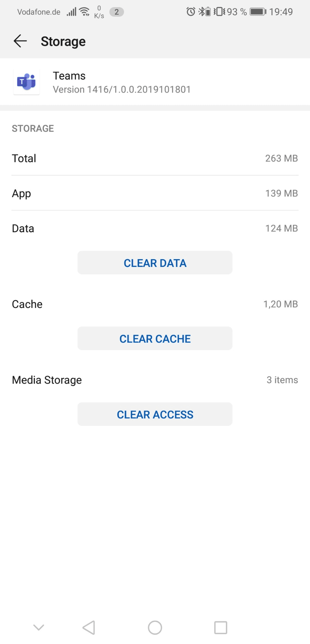This screenshot has width=310, height=644.
Task: Tap the alarm clock status icon
Action: click(191, 12)
